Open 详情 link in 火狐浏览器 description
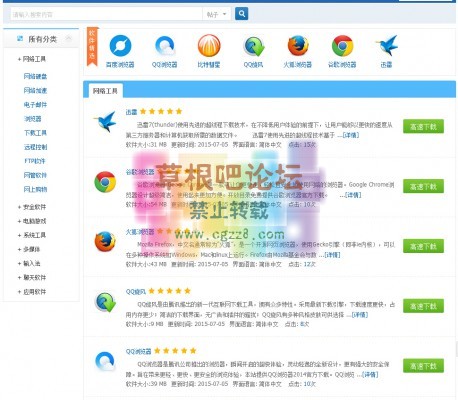The width and height of the screenshot is (458, 400). [x=332, y=255]
